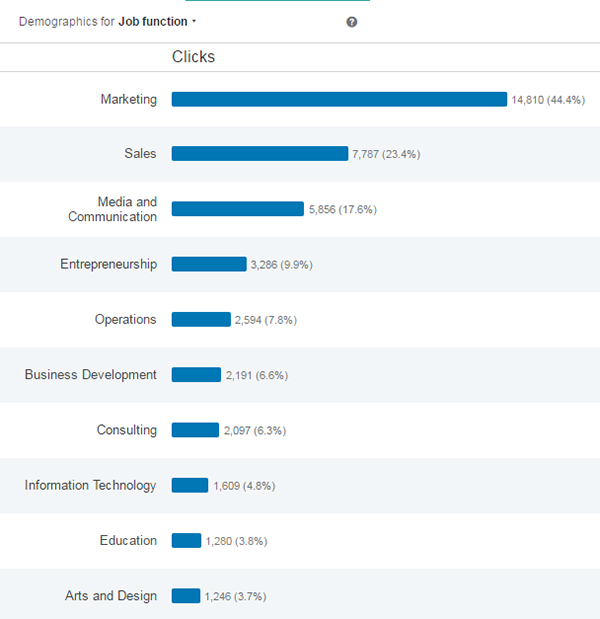Select the Sales row label

coord(140,154)
